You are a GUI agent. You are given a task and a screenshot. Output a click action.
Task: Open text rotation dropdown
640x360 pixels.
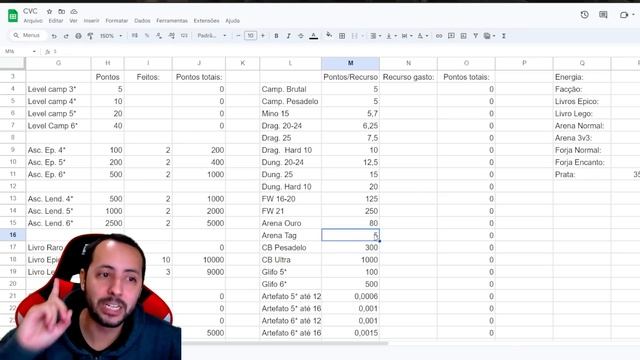click(422, 36)
